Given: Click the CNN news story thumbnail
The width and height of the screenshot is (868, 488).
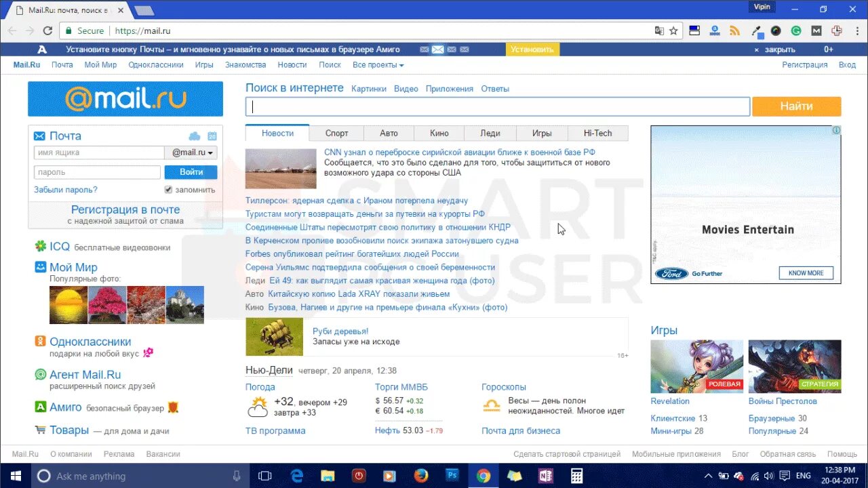Looking at the screenshot, I should [281, 168].
